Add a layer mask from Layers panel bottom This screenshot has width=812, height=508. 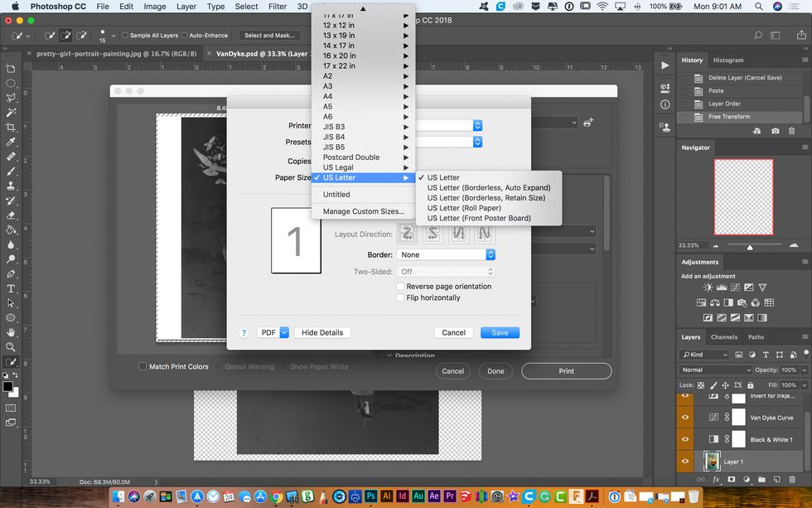tap(732, 479)
